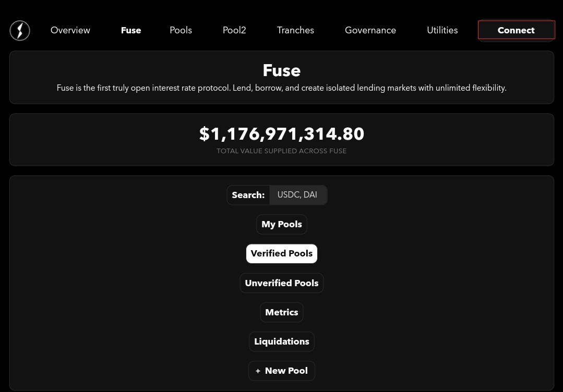Enable the Verified Pools filter
This screenshot has height=392, width=563.
click(281, 253)
